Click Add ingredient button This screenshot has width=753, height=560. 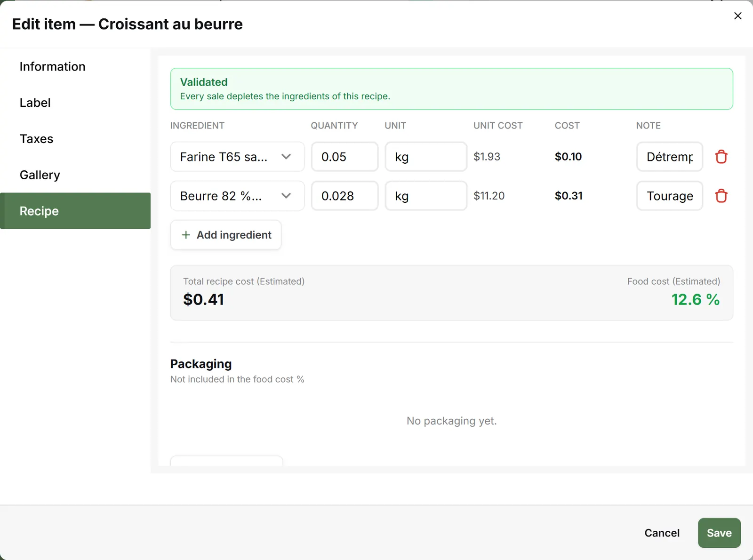[226, 235]
